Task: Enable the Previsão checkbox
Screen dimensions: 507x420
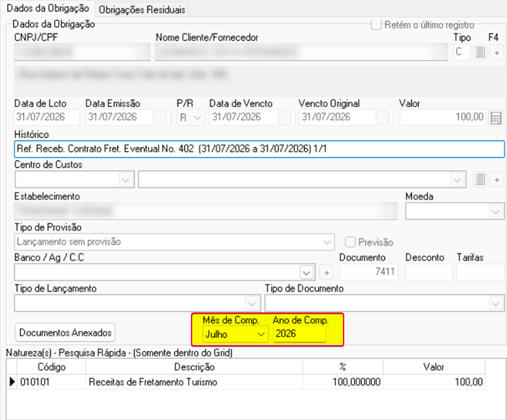Action: click(350, 242)
